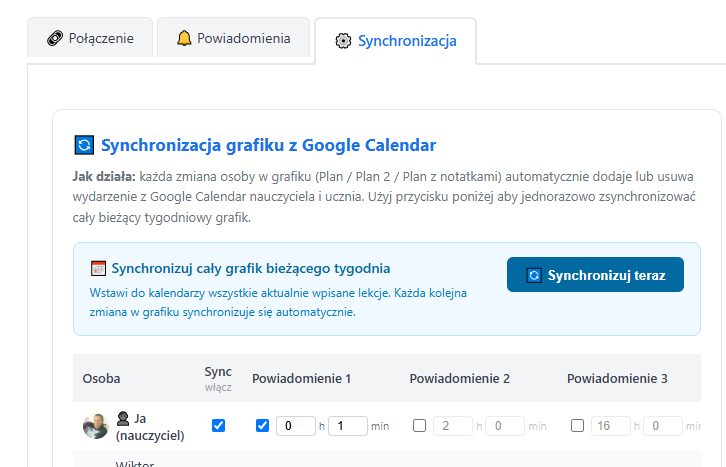Click the Powiadomienie 1 minutes field
This screenshot has width=726, height=467.
pos(348,426)
